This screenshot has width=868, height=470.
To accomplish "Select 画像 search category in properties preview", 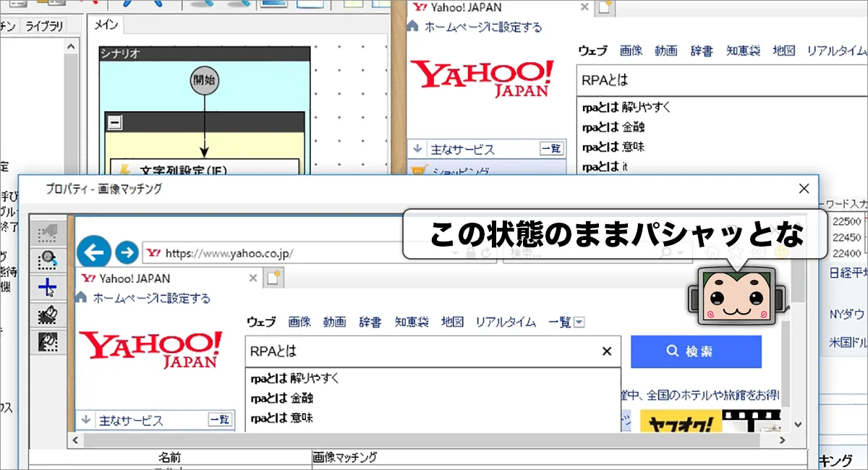I will pos(299,322).
